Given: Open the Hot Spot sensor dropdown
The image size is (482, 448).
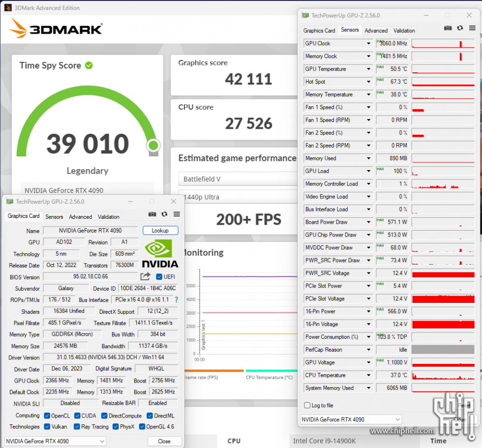Looking at the screenshot, I should click(368, 82).
